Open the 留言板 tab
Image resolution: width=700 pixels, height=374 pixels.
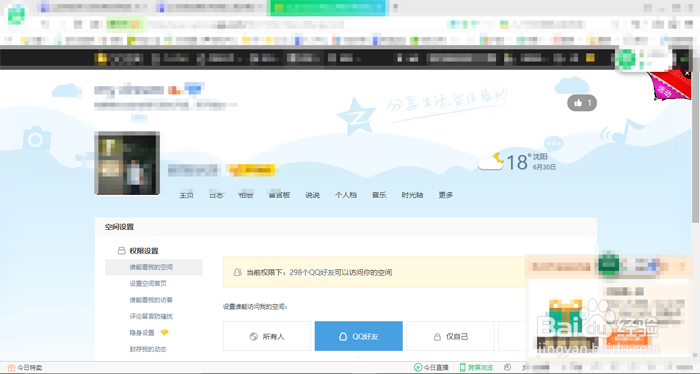(279, 195)
